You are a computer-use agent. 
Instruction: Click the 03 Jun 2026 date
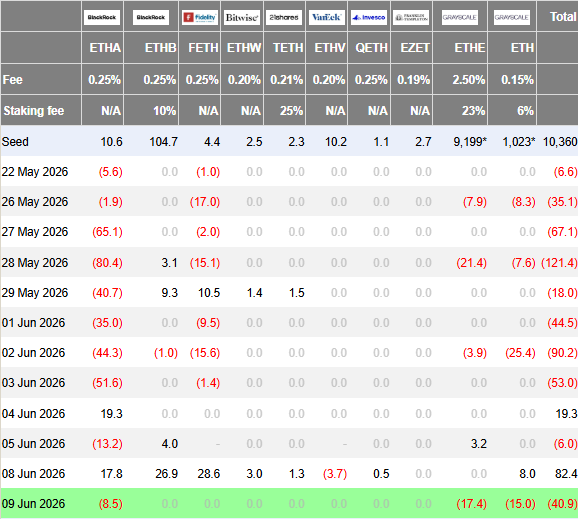[x=34, y=383]
